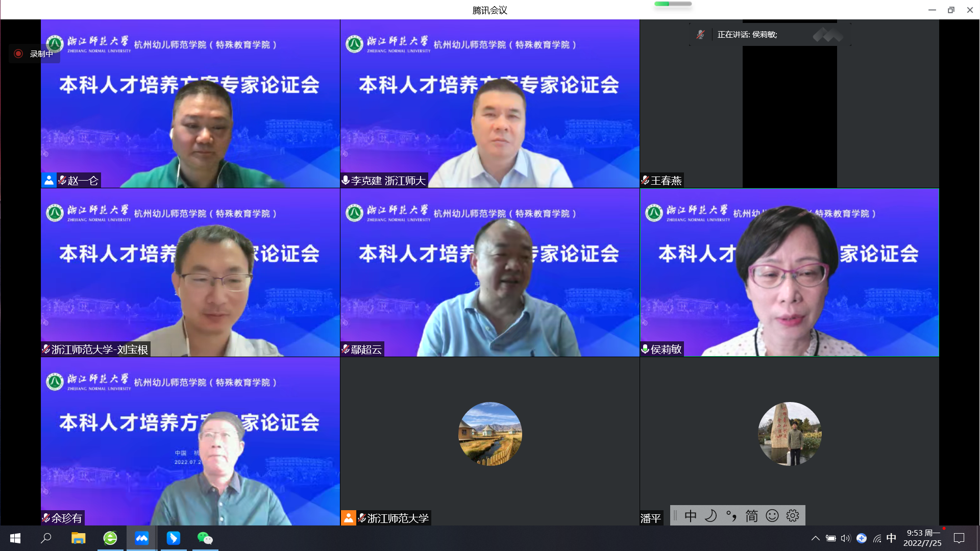Click name label 潘平
The image size is (980, 551).
(651, 518)
